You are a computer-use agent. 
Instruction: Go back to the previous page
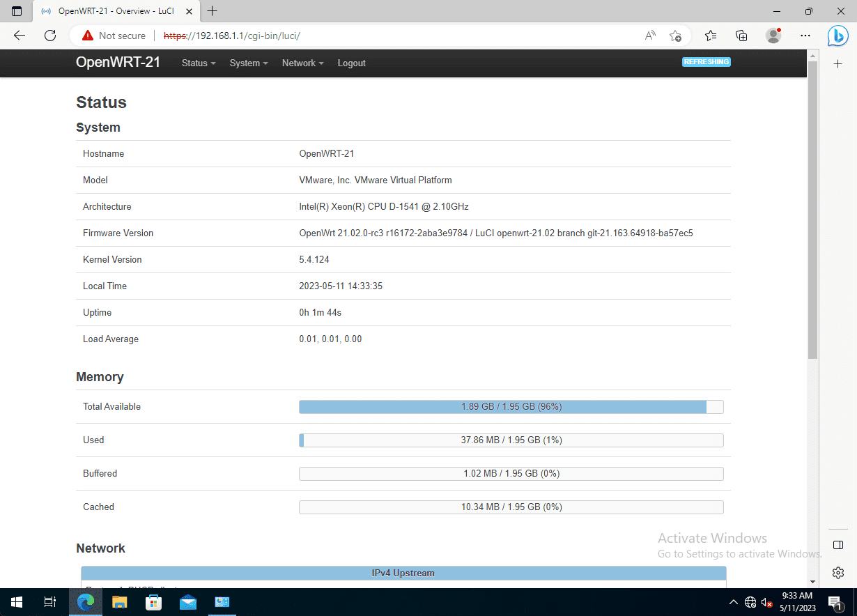point(20,36)
